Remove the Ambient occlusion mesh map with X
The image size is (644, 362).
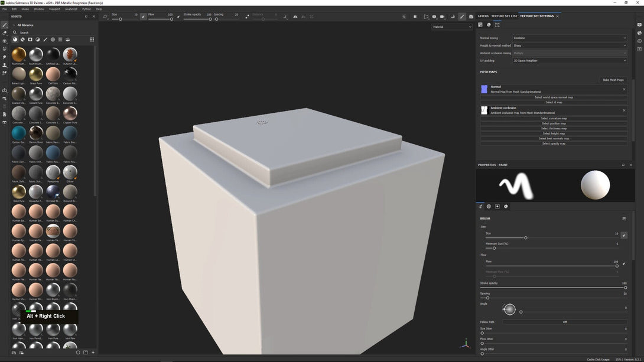coord(624,110)
